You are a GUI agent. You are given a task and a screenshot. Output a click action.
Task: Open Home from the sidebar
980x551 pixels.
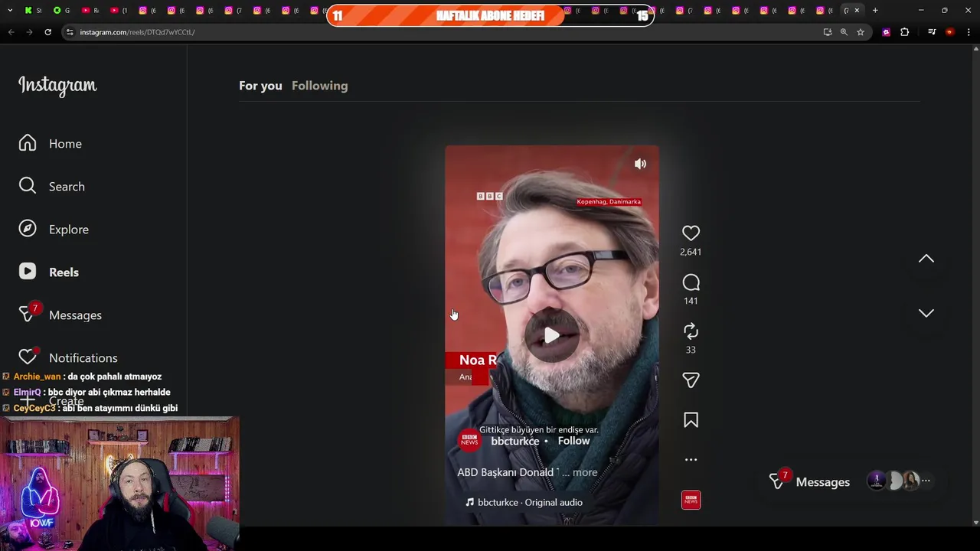51,144
